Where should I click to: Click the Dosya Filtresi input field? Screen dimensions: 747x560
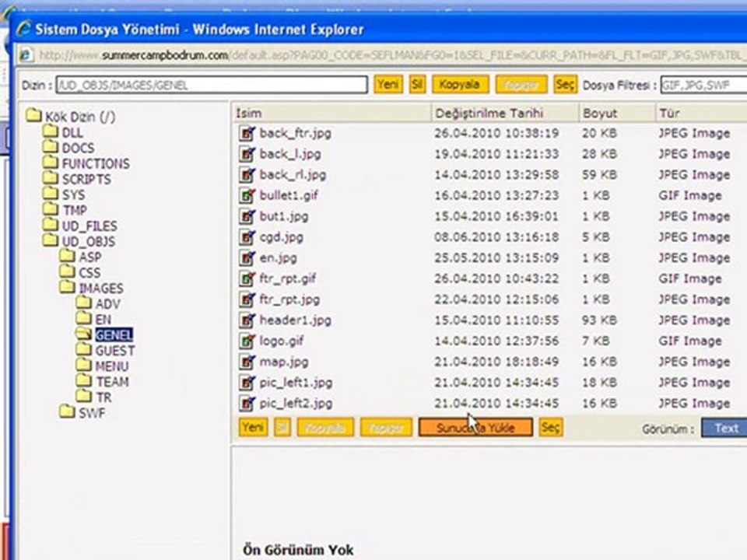[703, 86]
